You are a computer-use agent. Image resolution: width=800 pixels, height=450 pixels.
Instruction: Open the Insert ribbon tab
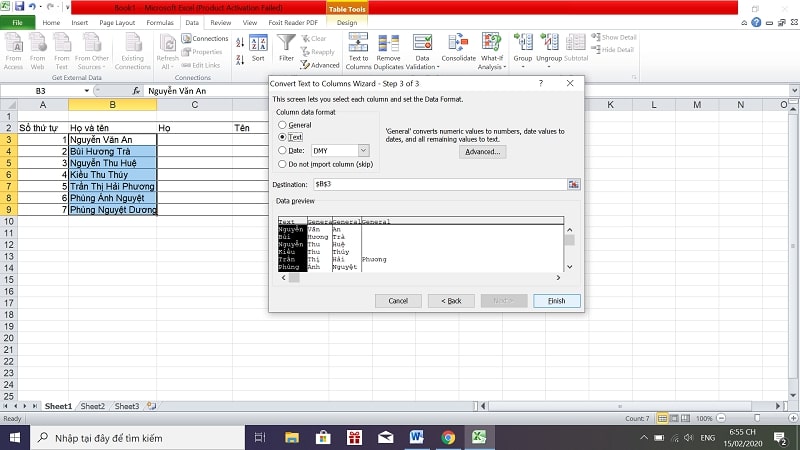pyautogui.click(x=80, y=22)
